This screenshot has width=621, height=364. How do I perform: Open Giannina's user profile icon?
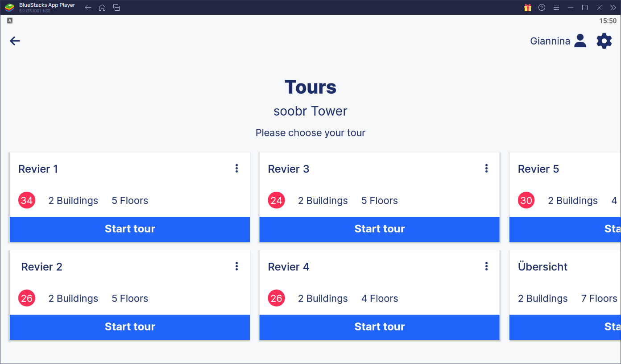click(580, 41)
